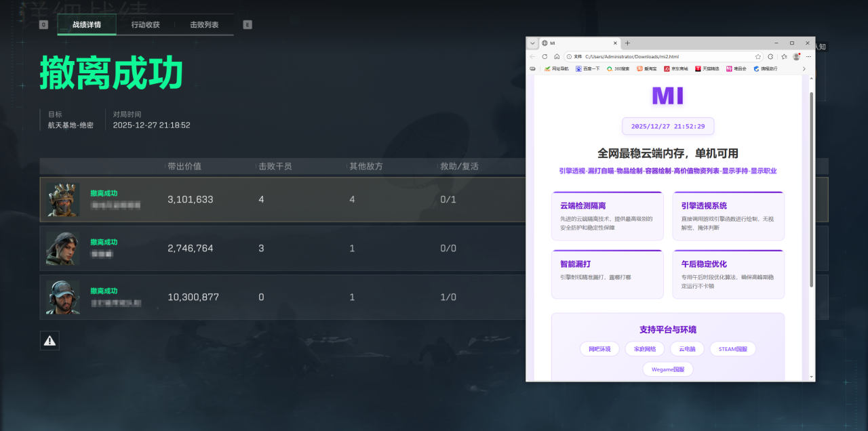This screenshot has height=431, width=868.
Task: Bookmark this page with the star icon
Action: coord(758,56)
